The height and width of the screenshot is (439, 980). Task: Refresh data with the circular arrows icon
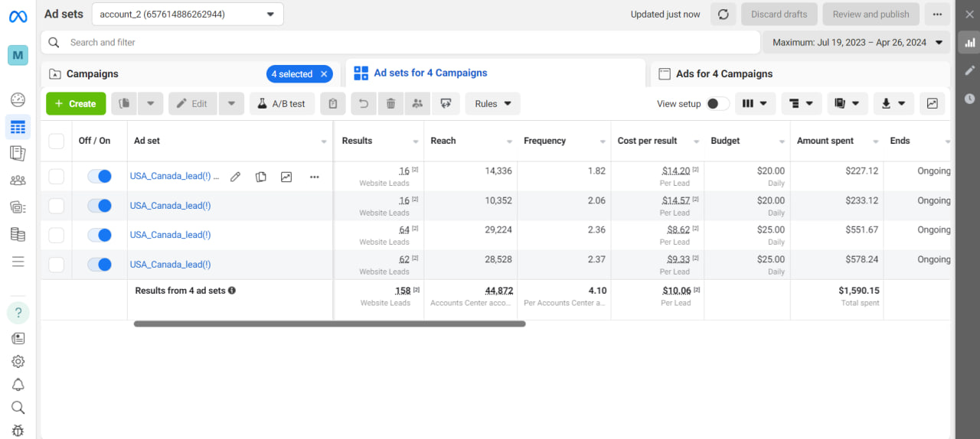pyautogui.click(x=723, y=14)
